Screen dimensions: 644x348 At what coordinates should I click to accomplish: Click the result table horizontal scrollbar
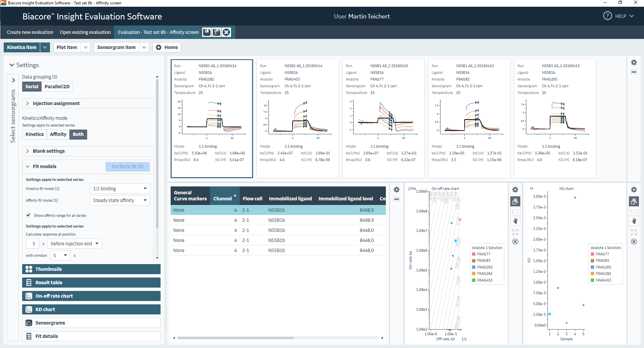[235, 338]
